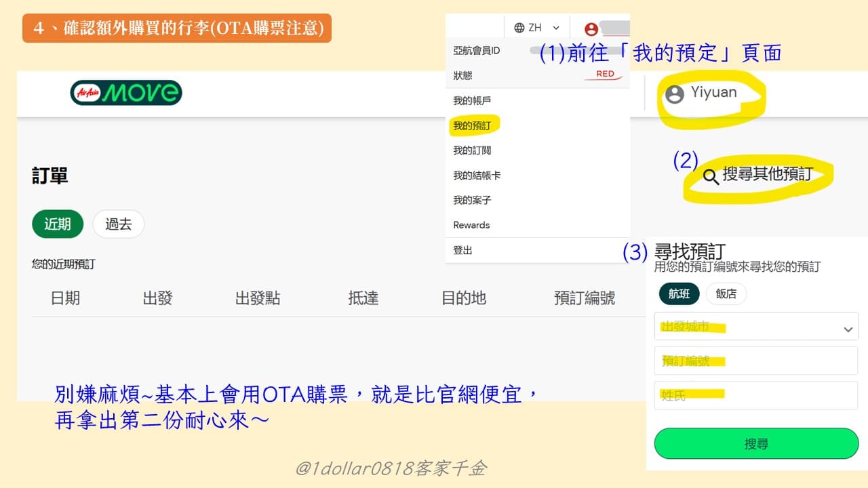Click 登出 to log out
The height and width of the screenshot is (488, 868).
(x=462, y=250)
